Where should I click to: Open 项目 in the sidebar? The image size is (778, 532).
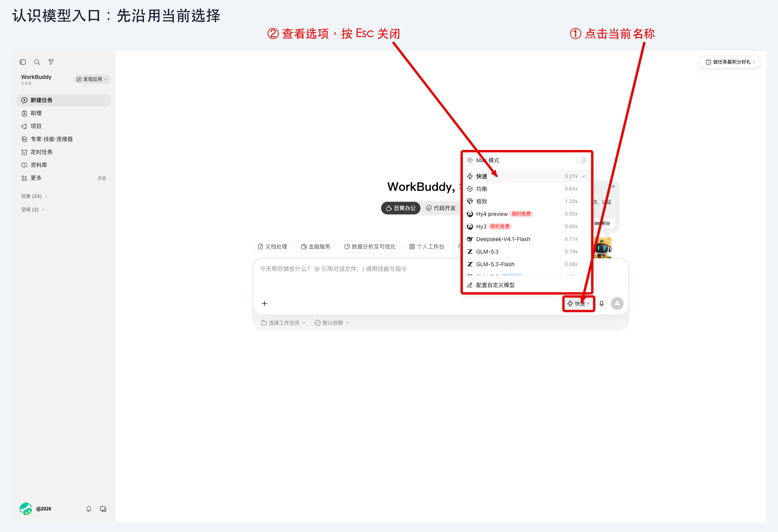coord(64,126)
